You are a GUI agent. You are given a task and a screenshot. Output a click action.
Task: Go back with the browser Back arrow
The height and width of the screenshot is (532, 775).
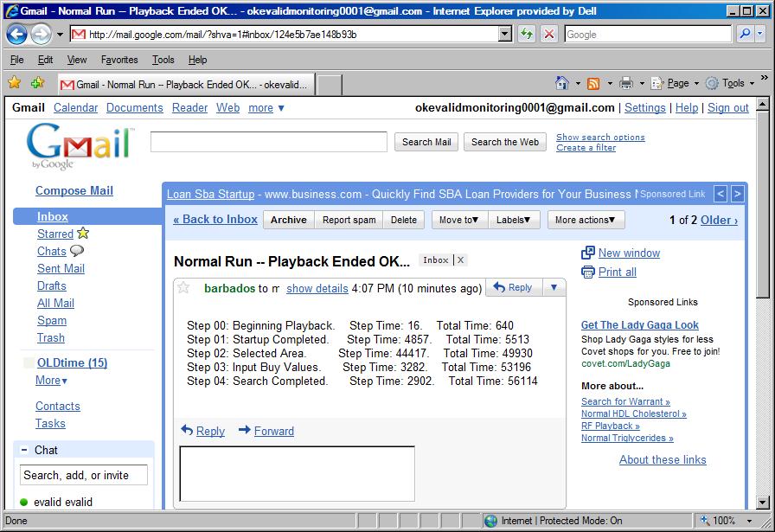[x=16, y=34]
